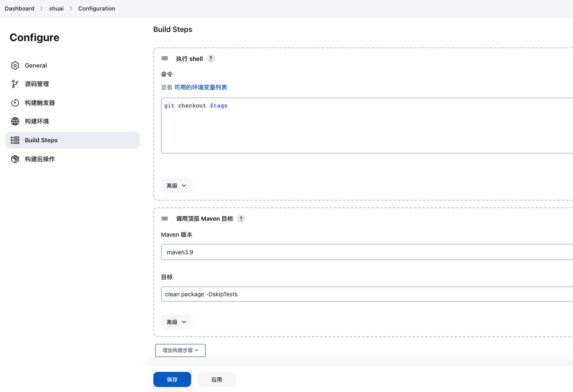Go to 源码管理 section
Image resolution: width=573 pixels, height=392 pixels.
coord(72,84)
